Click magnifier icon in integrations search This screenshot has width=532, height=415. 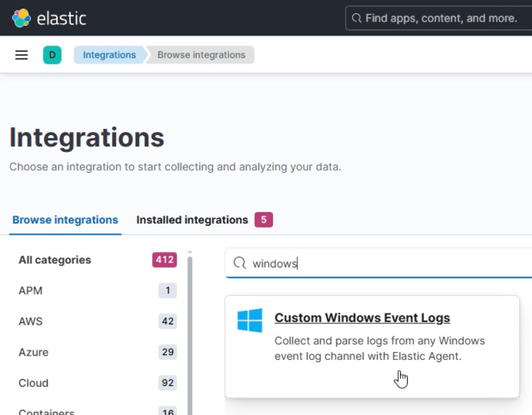[x=240, y=263]
